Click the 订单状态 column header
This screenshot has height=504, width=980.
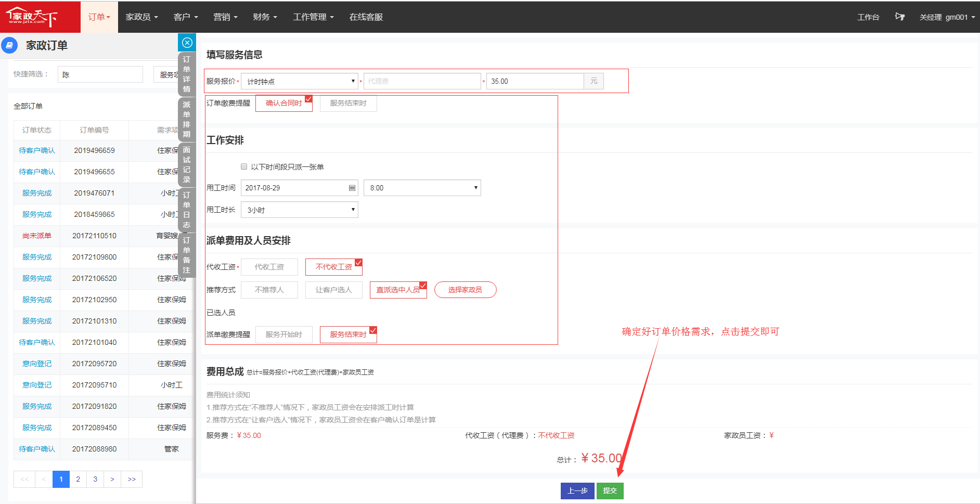click(37, 130)
